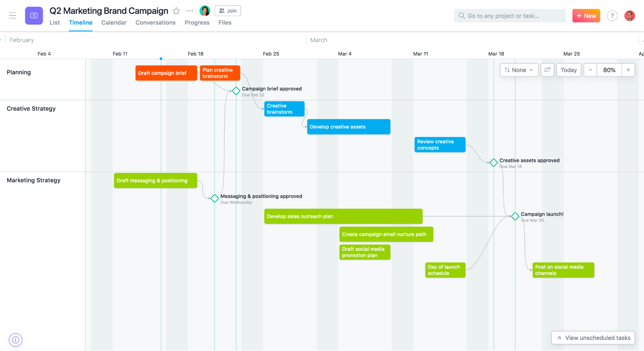Screen dimensions: 644x351
Task: Join the project
Action: pos(228,11)
